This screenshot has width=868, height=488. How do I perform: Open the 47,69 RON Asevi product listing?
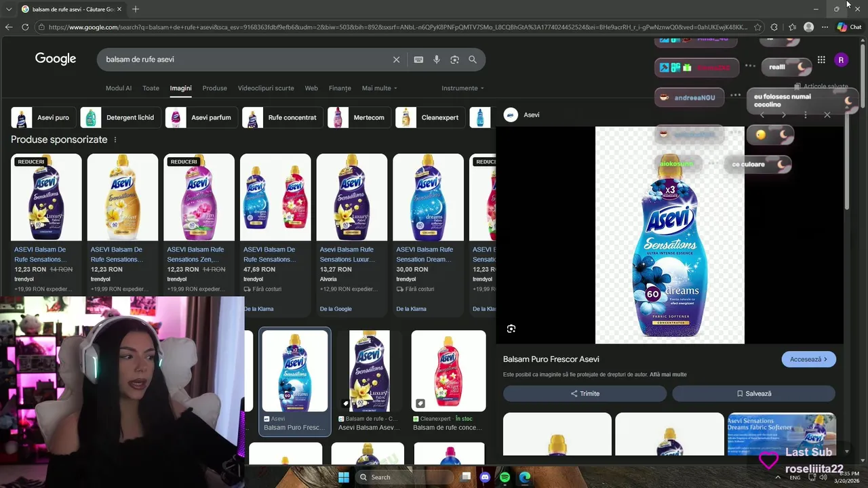275,235
